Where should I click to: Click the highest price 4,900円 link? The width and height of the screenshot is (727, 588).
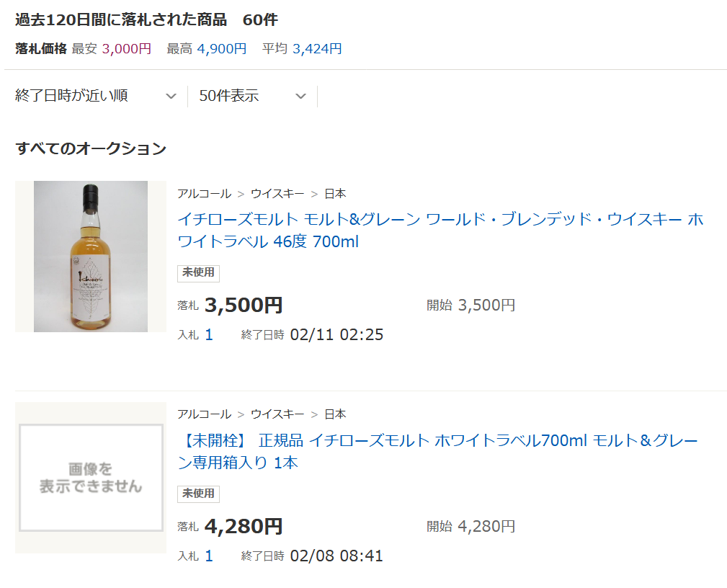point(222,49)
